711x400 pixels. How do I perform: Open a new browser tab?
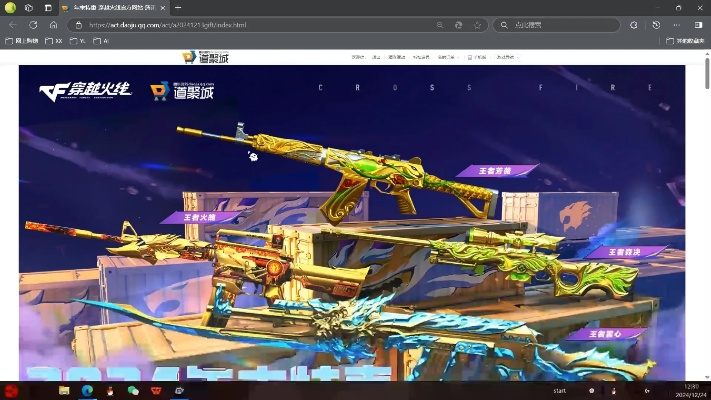click(178, 8)
